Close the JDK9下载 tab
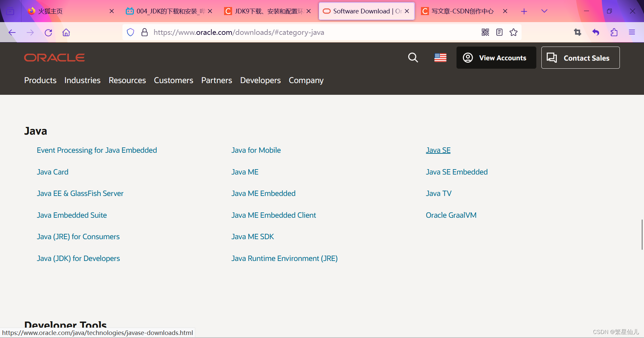The height and width of the screenshot is (338, 644). pos(309,11)
